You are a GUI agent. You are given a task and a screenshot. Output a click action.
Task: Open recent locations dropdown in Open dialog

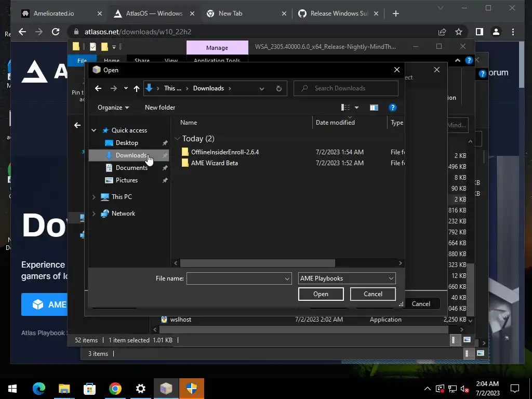click(x=126, y=88)
